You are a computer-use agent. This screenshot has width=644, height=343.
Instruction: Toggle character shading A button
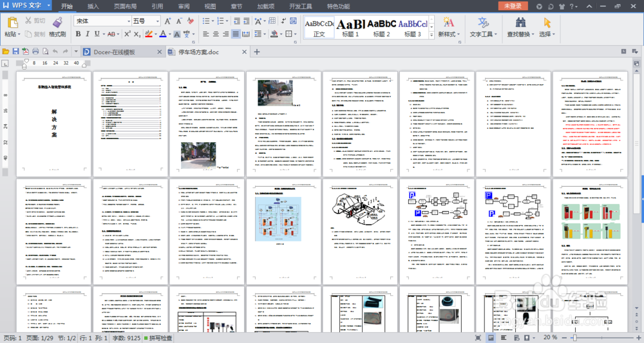176,34
